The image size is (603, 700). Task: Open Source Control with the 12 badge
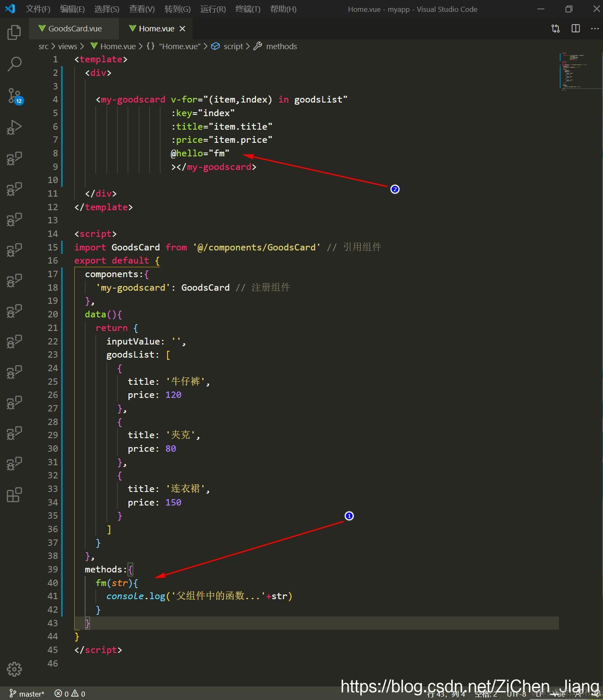coord(15,96)
